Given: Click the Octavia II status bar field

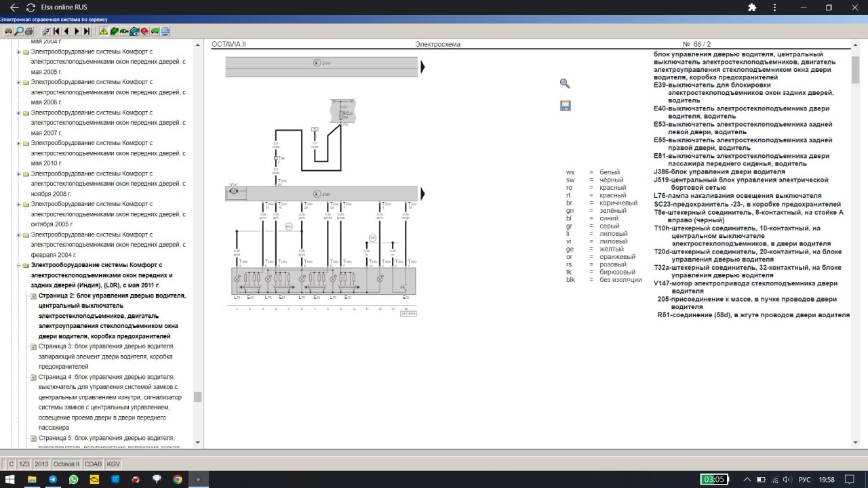Looking at the screenshot, I should click(x=66, y=464).
